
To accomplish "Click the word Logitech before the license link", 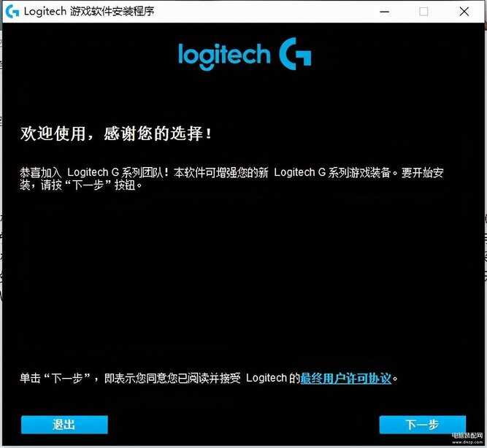I will pyautogui.click(x=266, y=378).
